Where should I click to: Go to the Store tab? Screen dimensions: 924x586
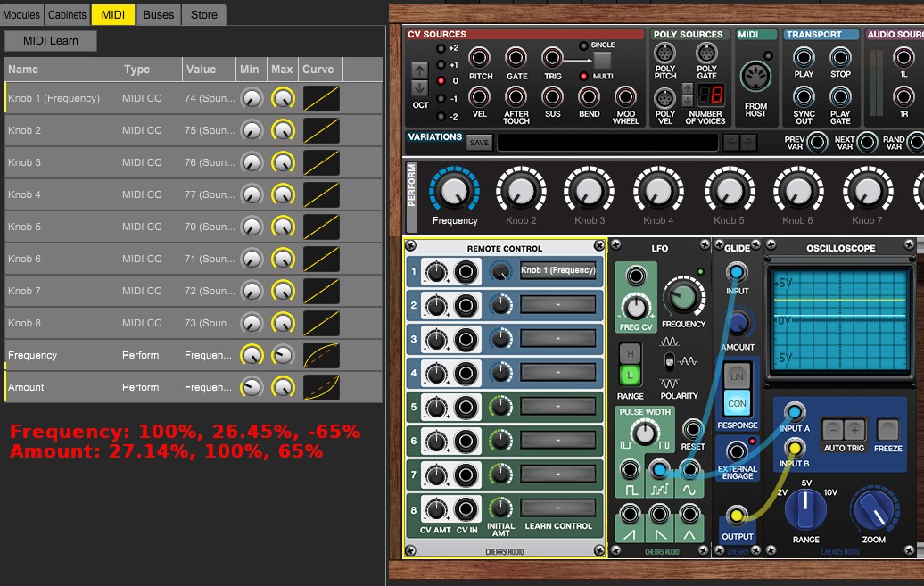coord(204,15)
